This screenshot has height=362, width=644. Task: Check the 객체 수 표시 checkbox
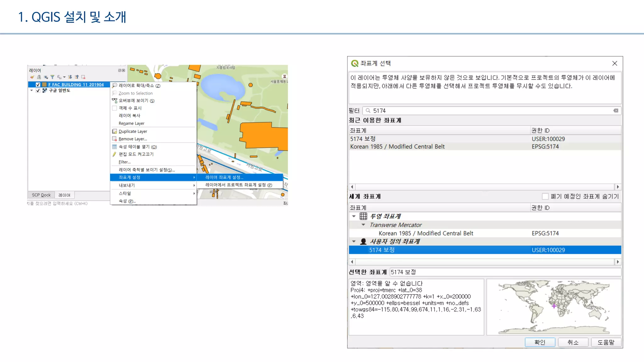tap(114, 108)
